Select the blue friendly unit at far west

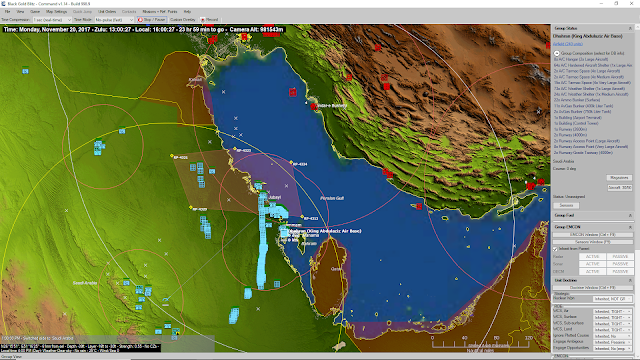coord(25,70)
